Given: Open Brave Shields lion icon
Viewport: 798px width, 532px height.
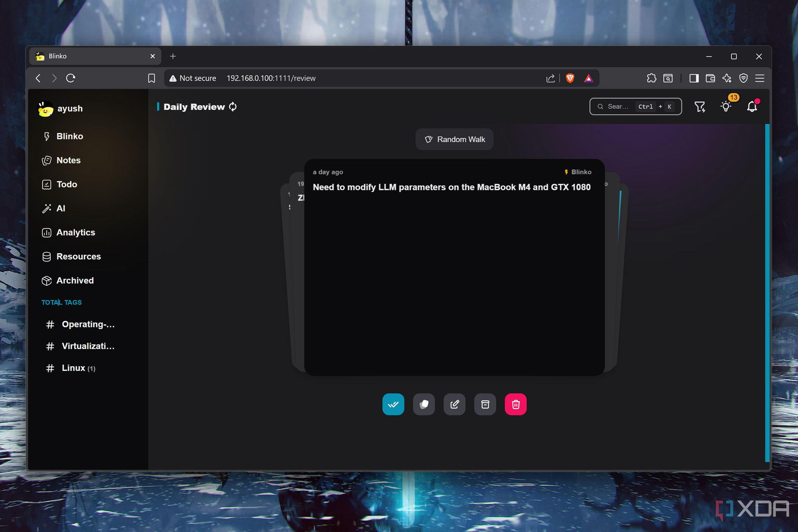Looking at the screenshot, I should point(570,78).
